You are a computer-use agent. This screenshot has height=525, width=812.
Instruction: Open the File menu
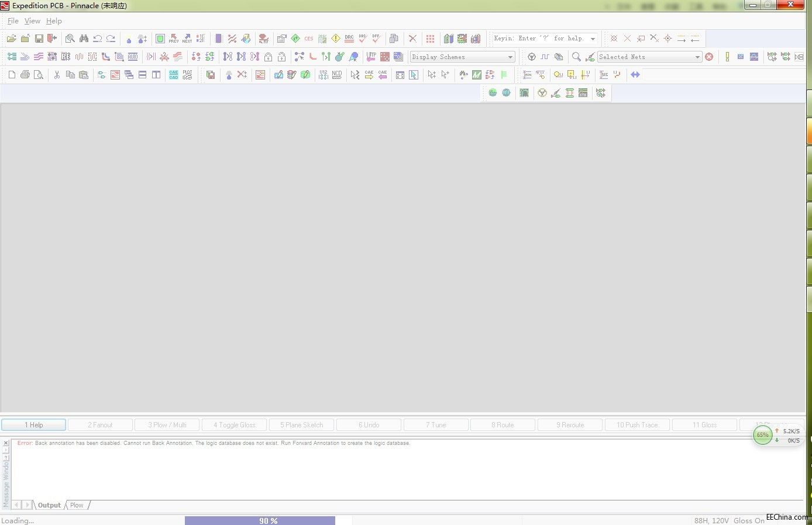(13, 21)
